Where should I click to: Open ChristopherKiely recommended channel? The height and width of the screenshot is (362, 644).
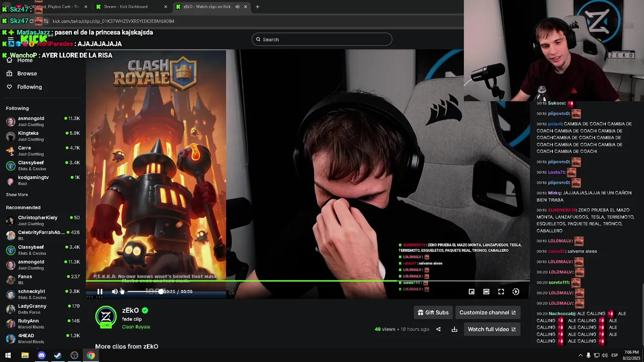tap(43, 220)
